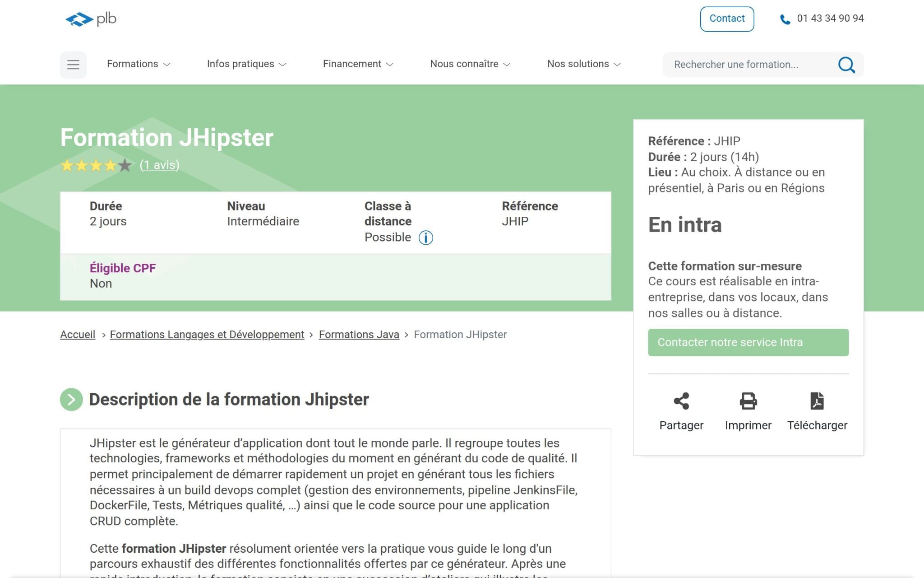Open the (1 avis) reviews link
This screenshot has width=924, height=578.
pos(160,165)
